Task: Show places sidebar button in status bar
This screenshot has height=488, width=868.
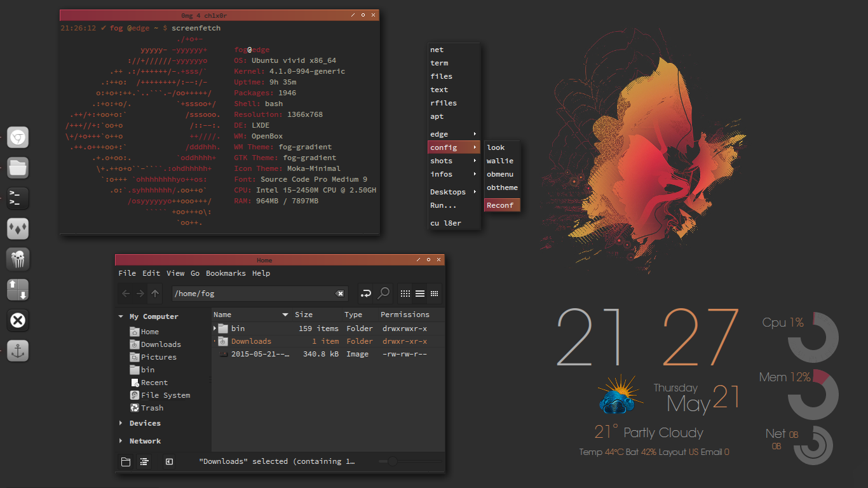Action: [126, 462]
